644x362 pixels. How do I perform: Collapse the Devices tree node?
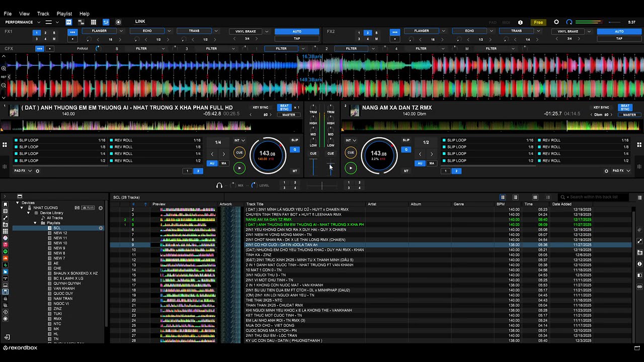(18, 203)
